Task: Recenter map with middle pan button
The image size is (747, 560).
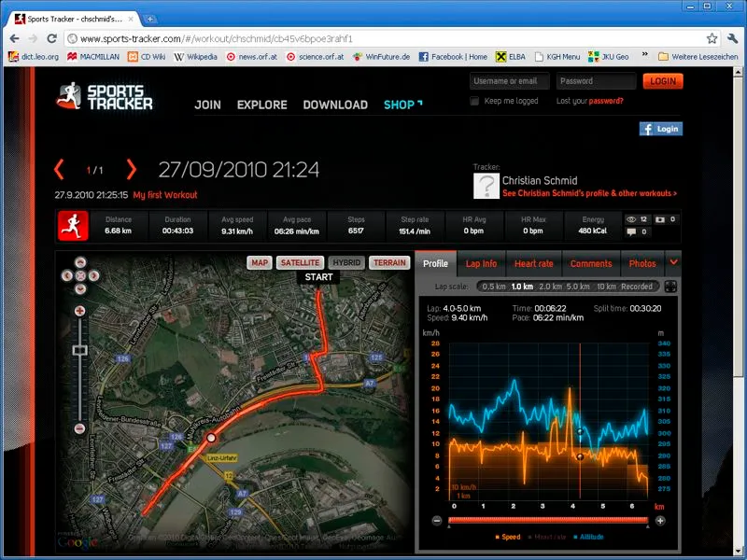Action: point(80,275)
